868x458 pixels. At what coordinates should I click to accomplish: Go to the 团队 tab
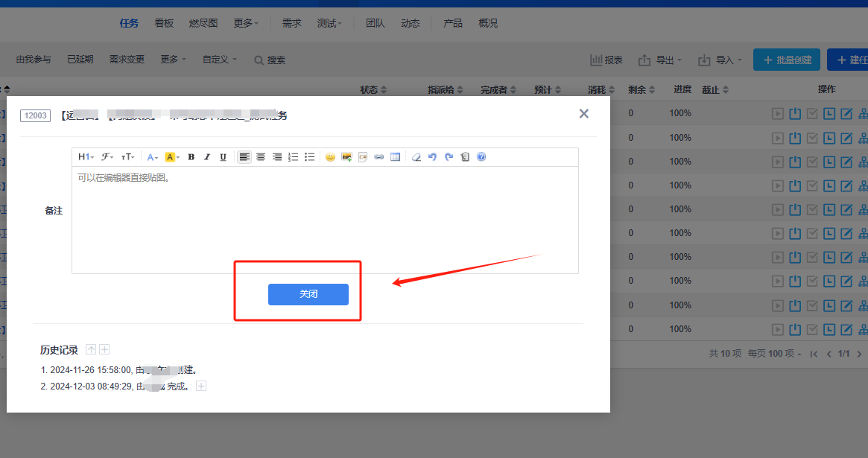pos(376,23)
